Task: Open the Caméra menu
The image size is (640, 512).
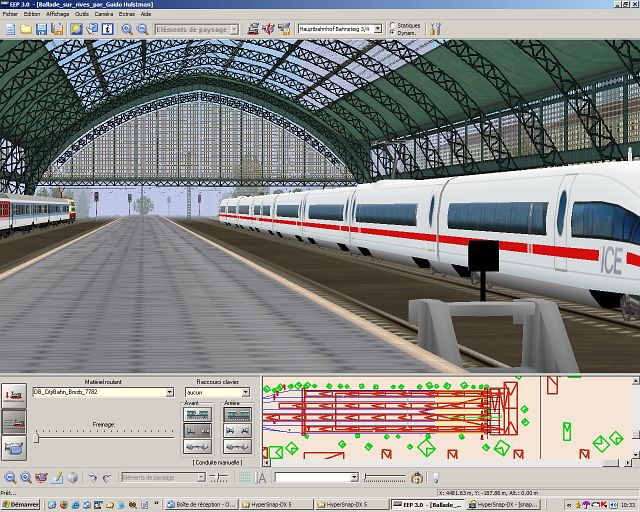Action: pyautogui.click(x=104, y=15)
